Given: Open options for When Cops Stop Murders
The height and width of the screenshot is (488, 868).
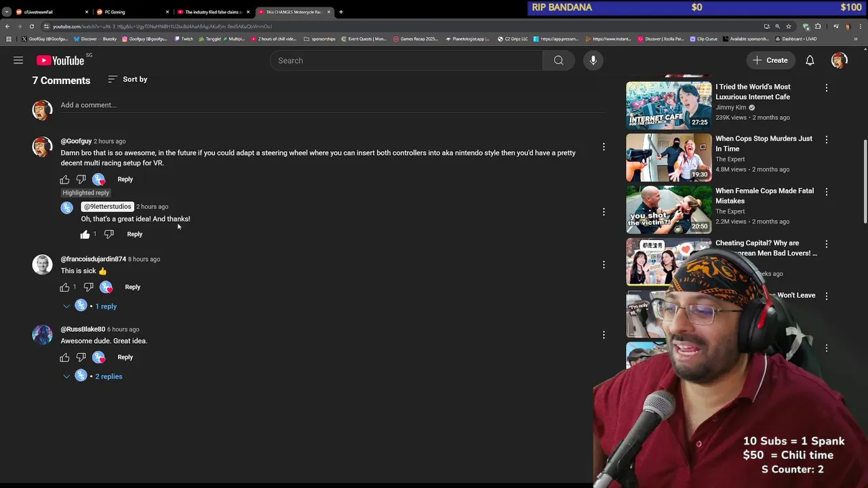Looking at the screenshot, I should [x=826, y=140].
